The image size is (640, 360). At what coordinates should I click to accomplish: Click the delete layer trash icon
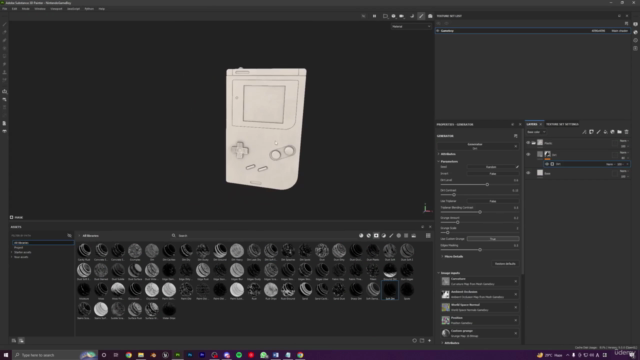point(627,132)
